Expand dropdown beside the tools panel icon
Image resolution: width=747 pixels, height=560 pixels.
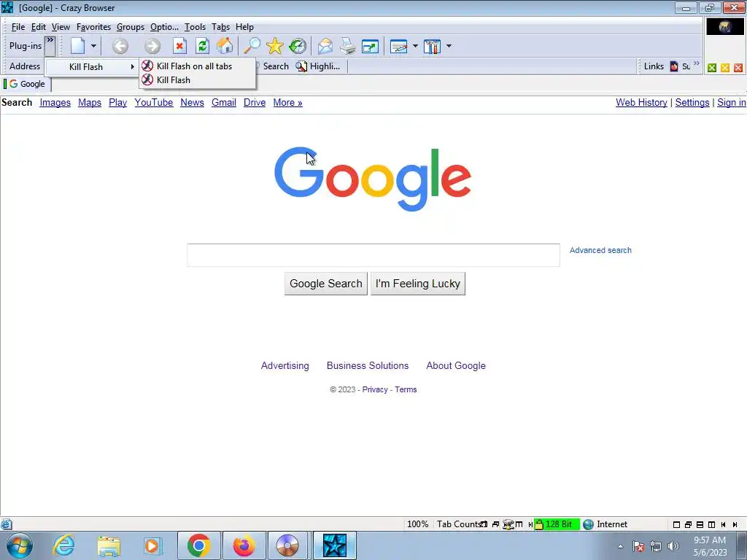(449, 46)
